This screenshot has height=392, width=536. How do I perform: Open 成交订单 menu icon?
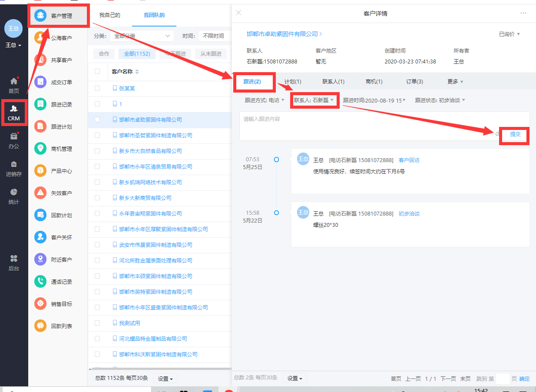coord(40,82)
